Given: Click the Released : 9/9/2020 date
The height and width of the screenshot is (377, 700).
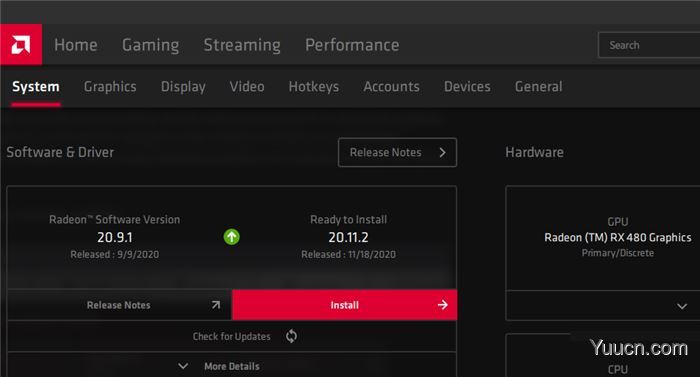Looking at the screenshot, I should (x=115, y=254).
